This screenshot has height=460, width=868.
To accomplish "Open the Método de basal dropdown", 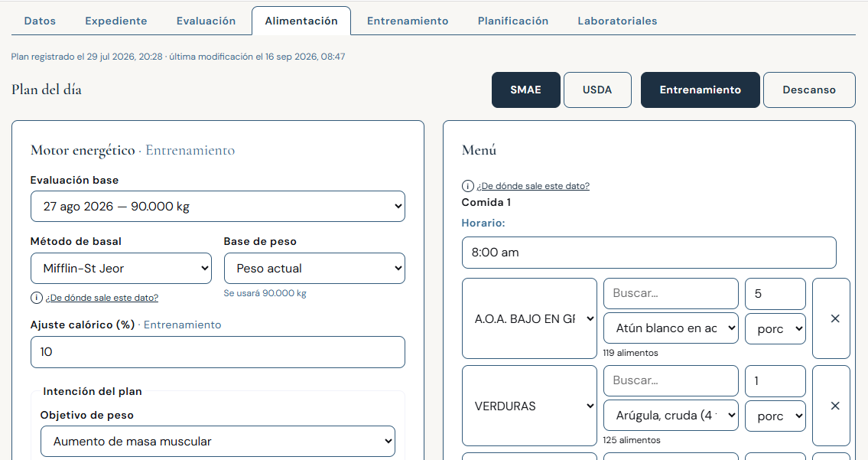I will 121,268.
